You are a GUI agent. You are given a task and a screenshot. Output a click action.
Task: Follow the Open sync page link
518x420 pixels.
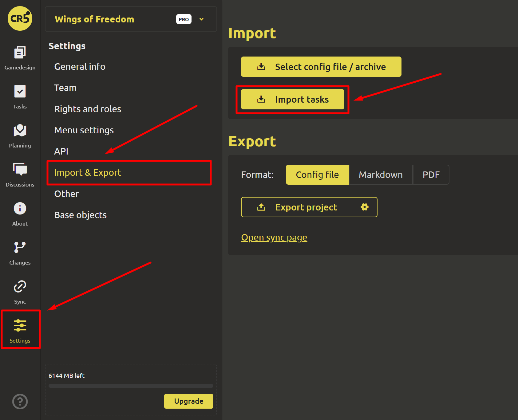tap(274, 237)
